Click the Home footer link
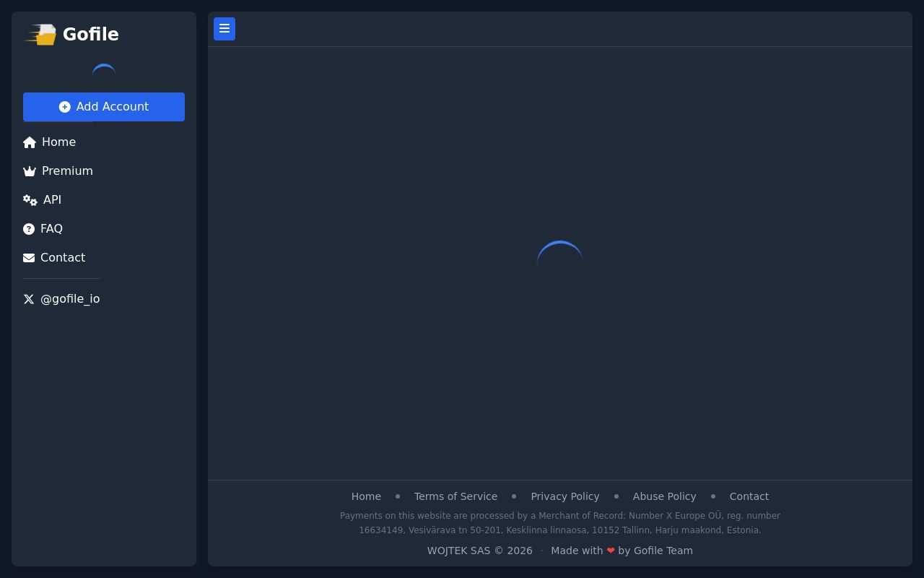The image size is (924, 578). click(x=366, y=496)
